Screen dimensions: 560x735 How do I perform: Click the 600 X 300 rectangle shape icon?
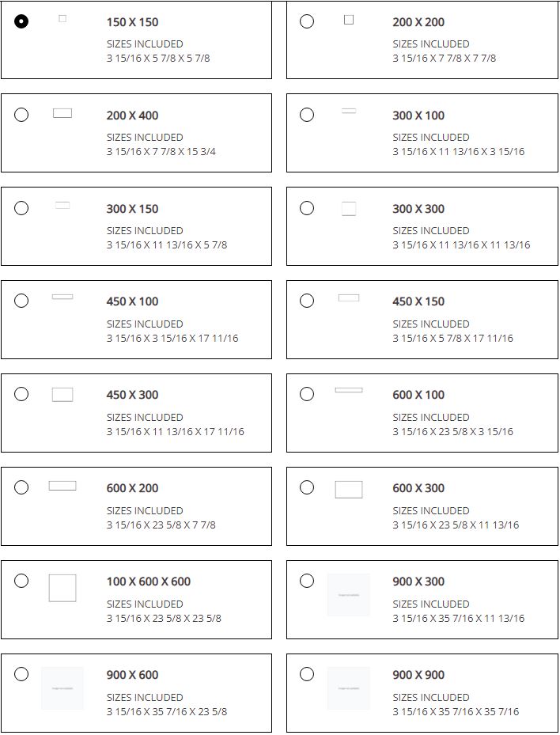click(349, 490)
